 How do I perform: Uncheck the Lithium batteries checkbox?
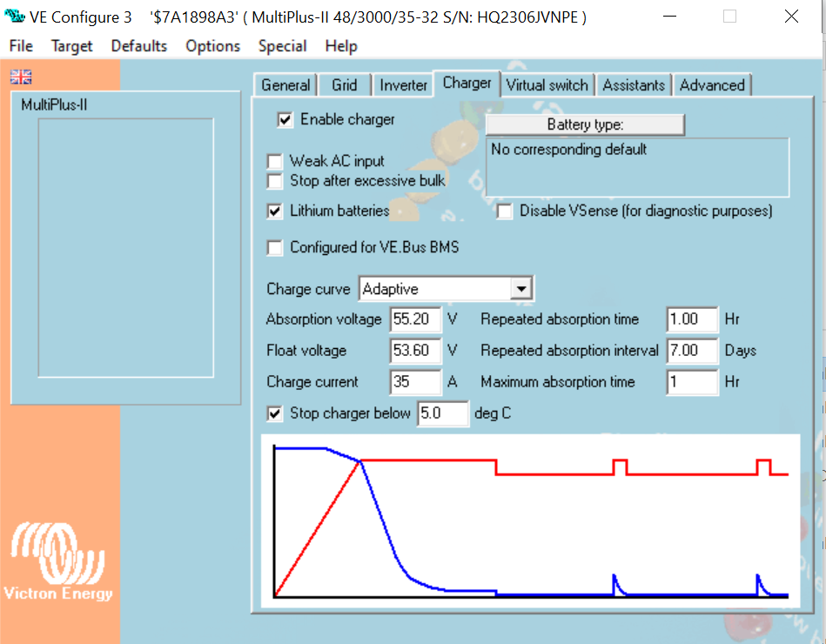274,211
